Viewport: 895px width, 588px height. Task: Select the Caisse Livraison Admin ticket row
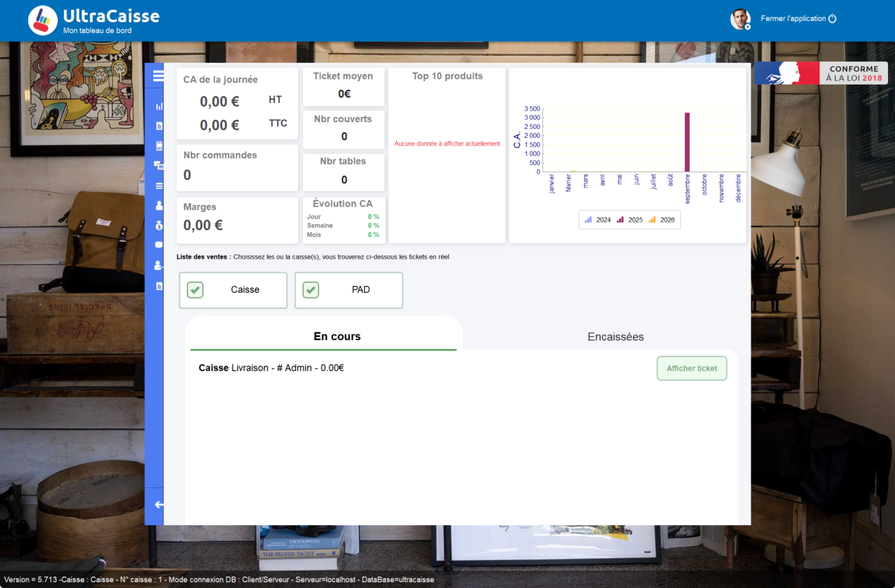pos(271,368)
